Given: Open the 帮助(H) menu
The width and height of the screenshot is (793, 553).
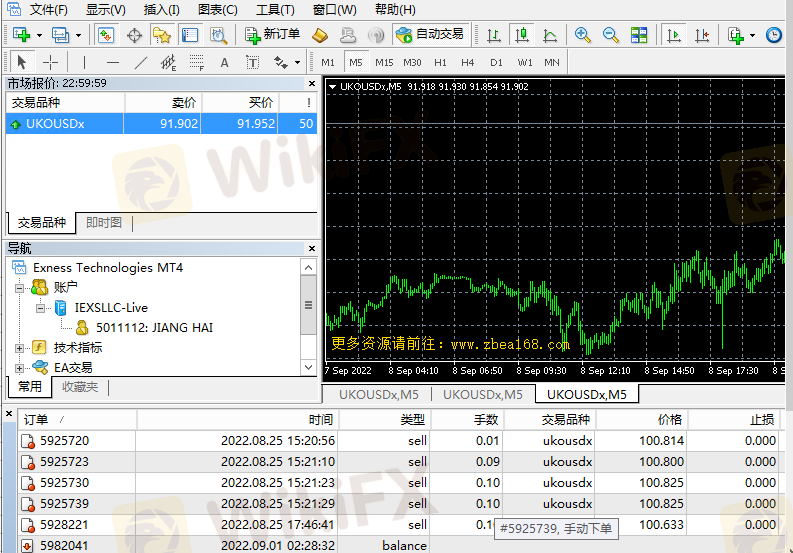Looking at the screenshot, I should [x=395, y=9].
